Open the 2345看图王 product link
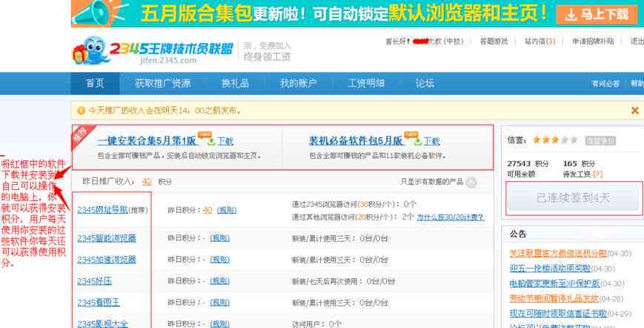The height and width of the screenshot is (328, 644). (x=99, y=303)
